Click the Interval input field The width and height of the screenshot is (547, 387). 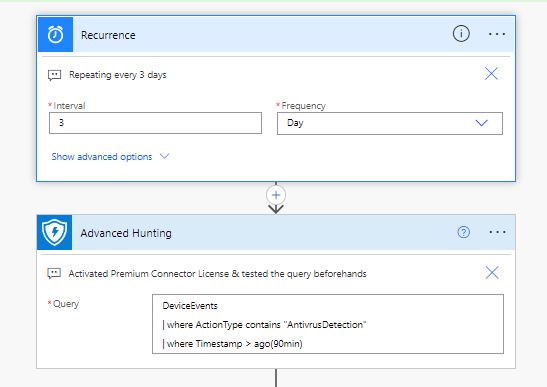pos(155,123)
